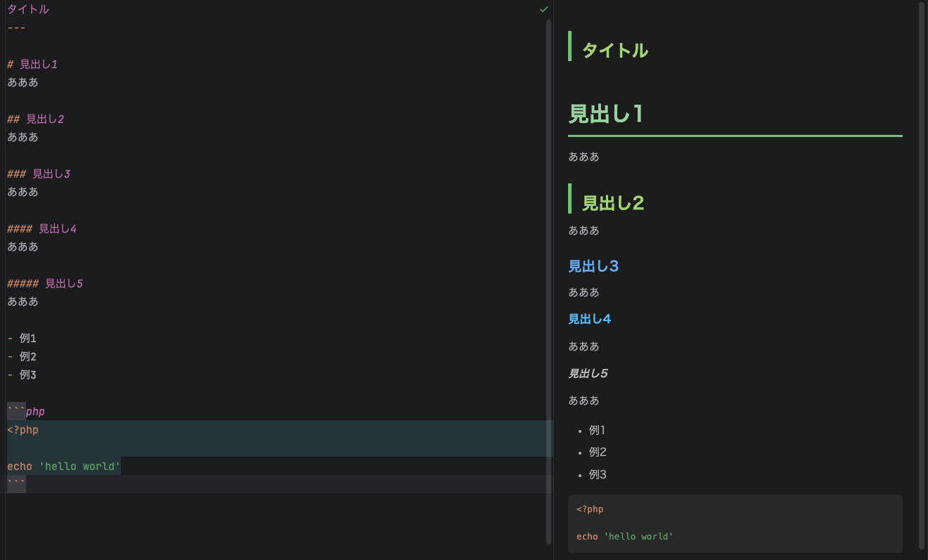Click the '- 例3' list line in editor
928x560 pixels.
point(22,375)
